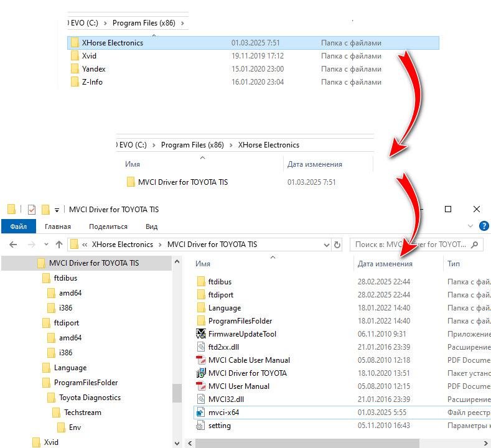491x448 pixels.
Task: Select ProgramFilesFolder in navigation tree
Action: point(86,383)
